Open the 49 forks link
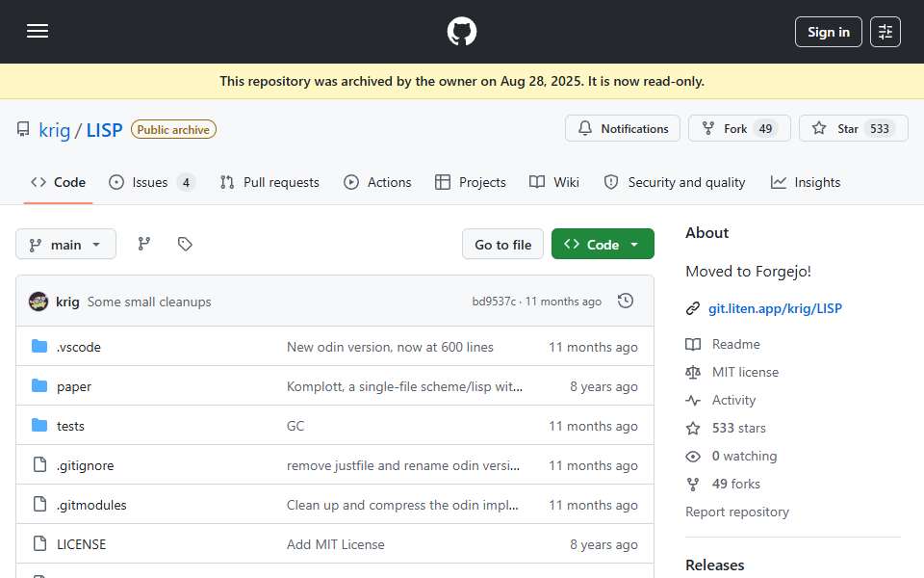 pos(735,485)
